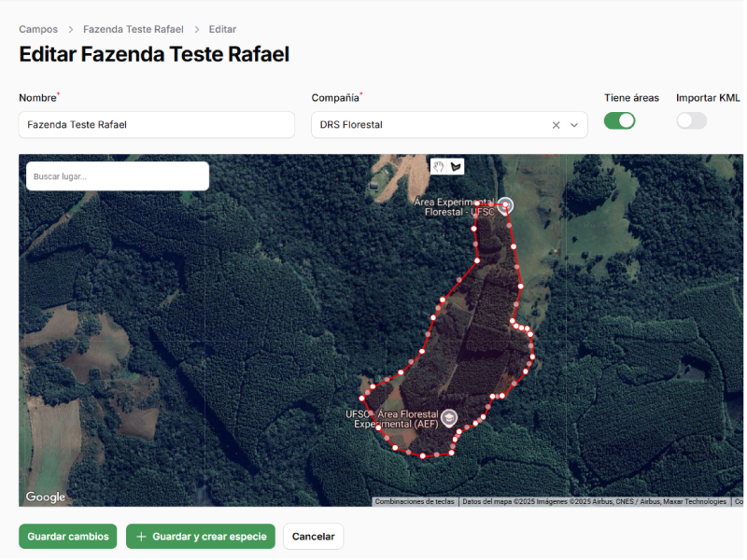Expand the Compañía dropdown arrow
This screenshot has width=747, height=560.
point(575,125)
